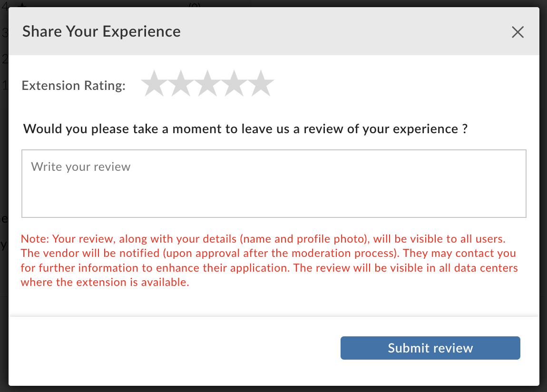Rate the extension one star
The width and height of the screenshot is (547, 392).
(x=154, y=84)
